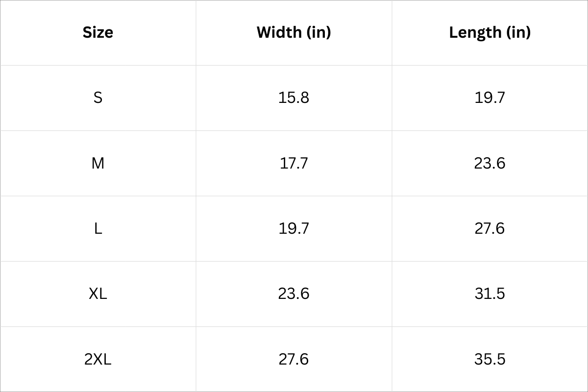This screenshot has height=392, width=588.
Task: Click the word Width in the header
Action: pyautogui.click(x=279, y=32)
